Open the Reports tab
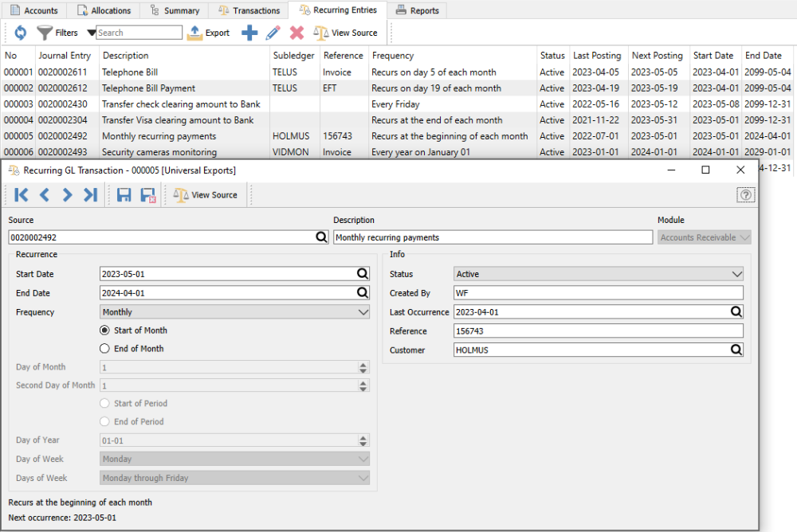Screen dimensions: 797x532 click(417, 10)
